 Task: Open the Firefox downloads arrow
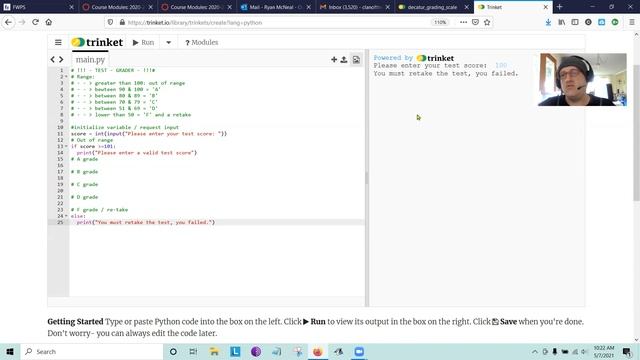(x=548, y=22)
